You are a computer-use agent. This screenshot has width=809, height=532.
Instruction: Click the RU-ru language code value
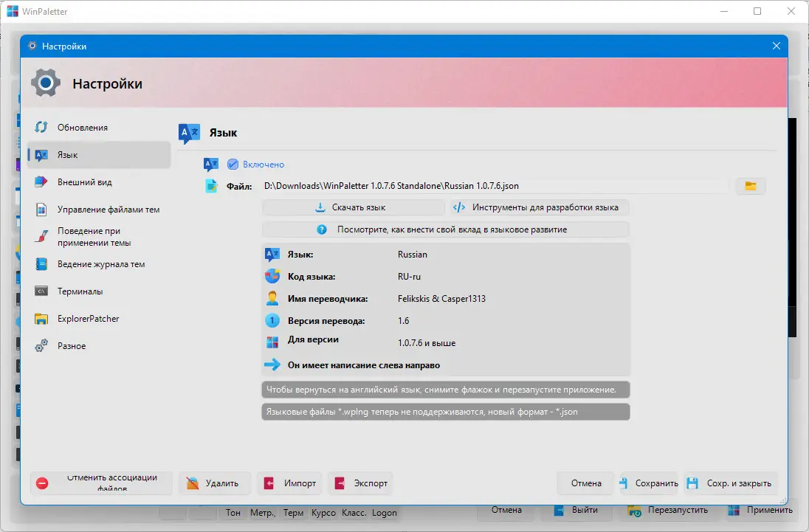[x=409, y=277]
